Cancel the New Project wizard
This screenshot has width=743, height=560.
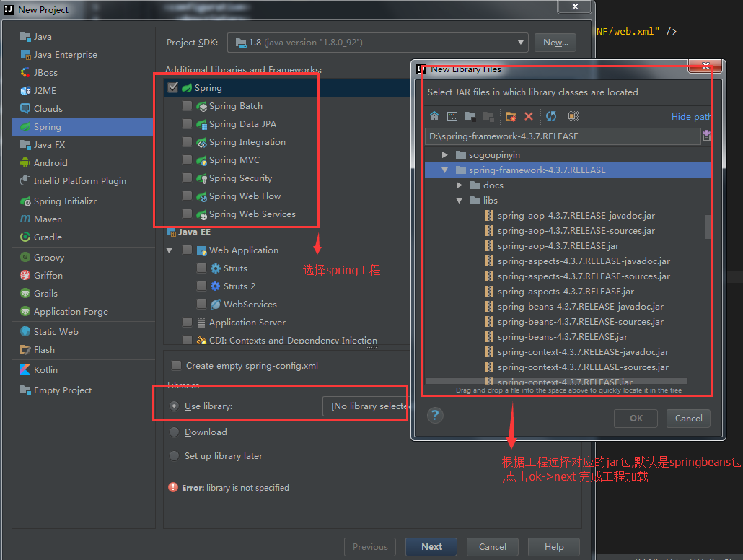[x=493, y=547]
